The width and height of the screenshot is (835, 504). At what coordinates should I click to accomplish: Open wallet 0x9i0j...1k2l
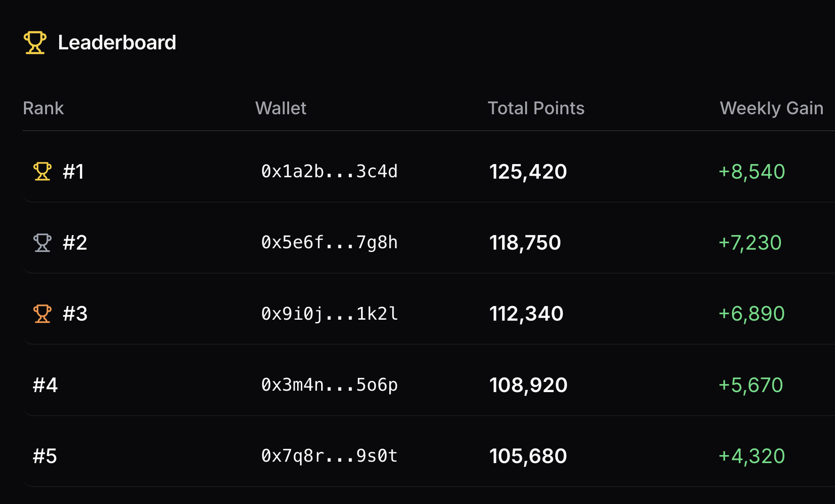click(330, 314)
